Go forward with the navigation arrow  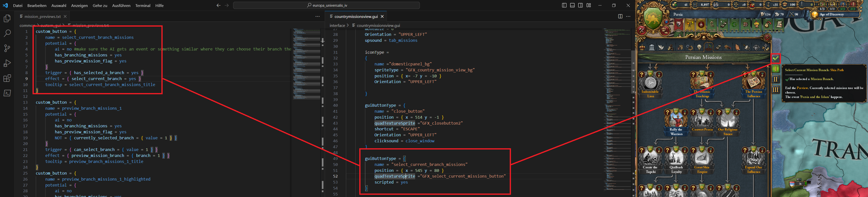227,5
